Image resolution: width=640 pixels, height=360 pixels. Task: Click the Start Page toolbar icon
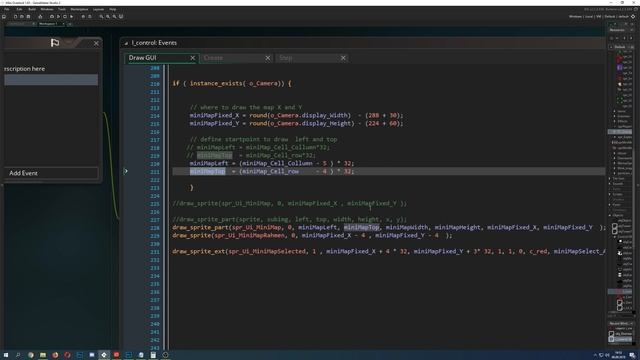pyautogui.click(x=4, y=17)
